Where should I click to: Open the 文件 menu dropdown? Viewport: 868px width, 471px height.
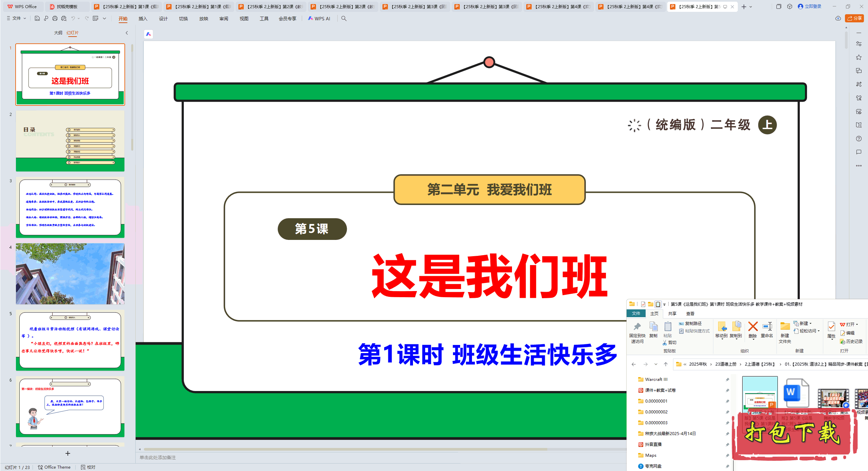pyautogui.click(x=16, y=19)
